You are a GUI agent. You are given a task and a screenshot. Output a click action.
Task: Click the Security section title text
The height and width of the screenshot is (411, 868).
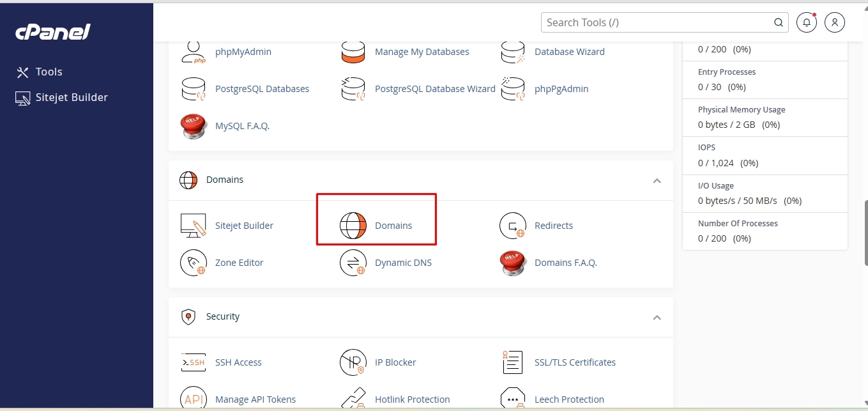(x=223, y=317)
